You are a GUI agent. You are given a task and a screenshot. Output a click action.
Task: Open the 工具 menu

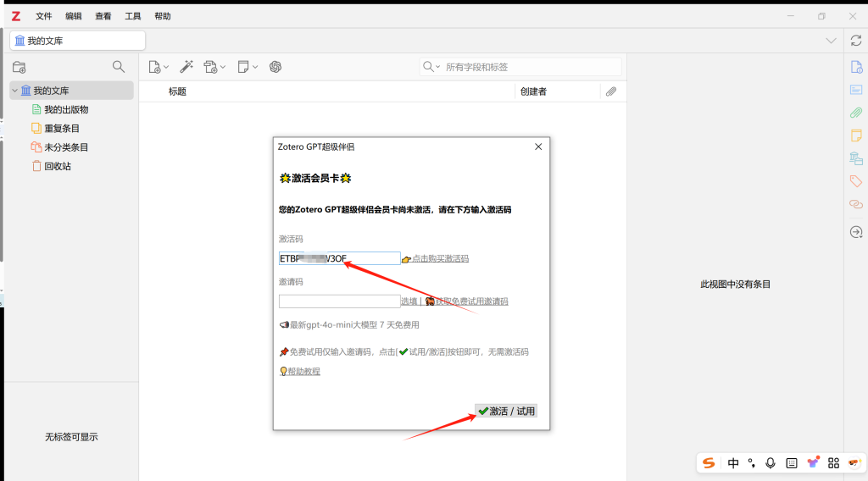point(133,16)
